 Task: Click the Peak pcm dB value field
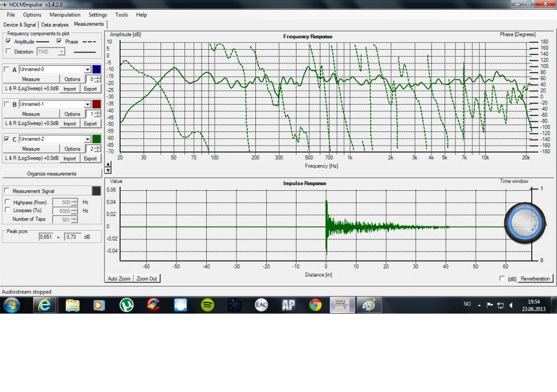click(73, 237)
